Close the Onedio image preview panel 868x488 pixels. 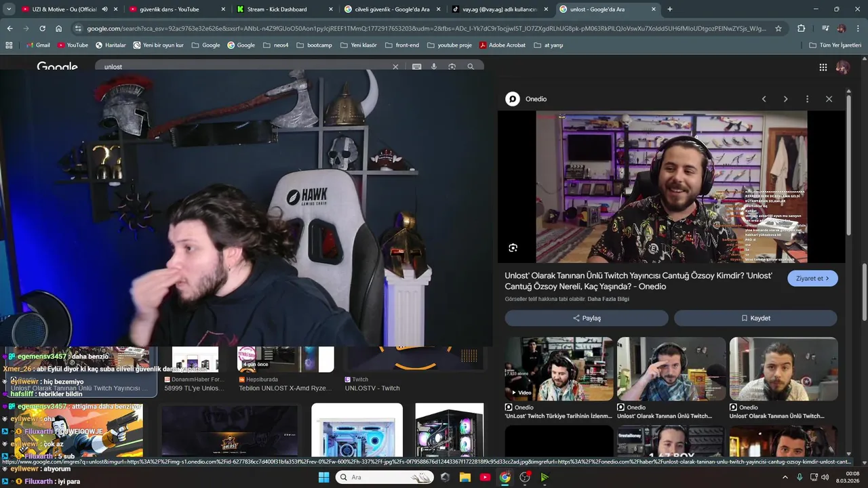point(829,99)
